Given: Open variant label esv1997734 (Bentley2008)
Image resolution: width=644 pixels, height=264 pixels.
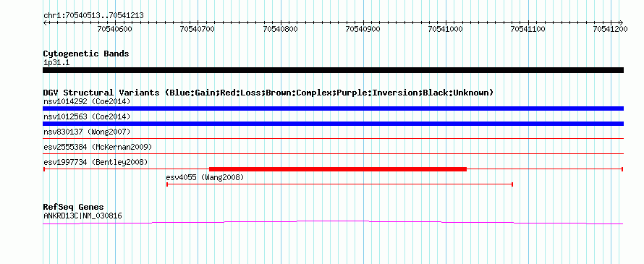Looking at the screenshot, I should [96, 162].
